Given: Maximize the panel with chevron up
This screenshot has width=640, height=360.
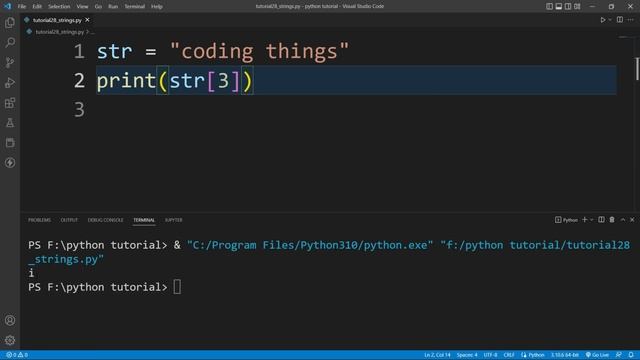Looking at the screenshot, I should [x=623, y=220].
